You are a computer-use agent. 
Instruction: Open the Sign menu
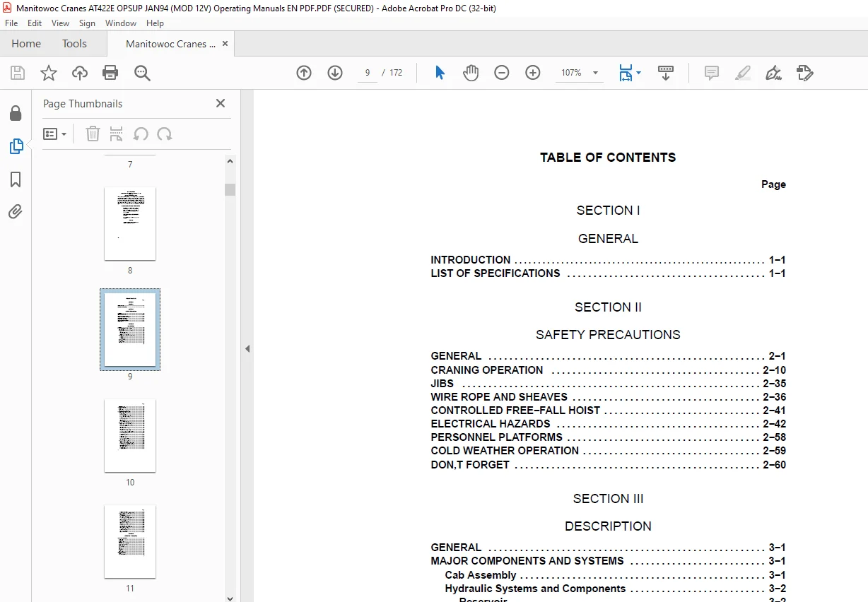point(87,23)
